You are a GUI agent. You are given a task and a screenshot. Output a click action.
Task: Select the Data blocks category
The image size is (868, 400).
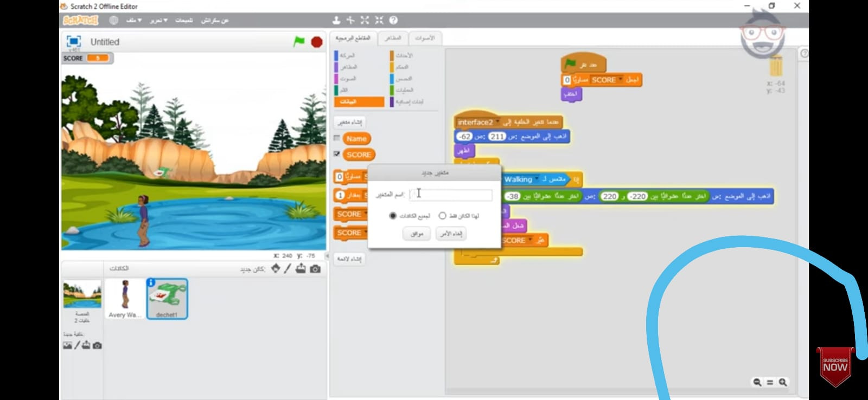(x=359, y=101)
